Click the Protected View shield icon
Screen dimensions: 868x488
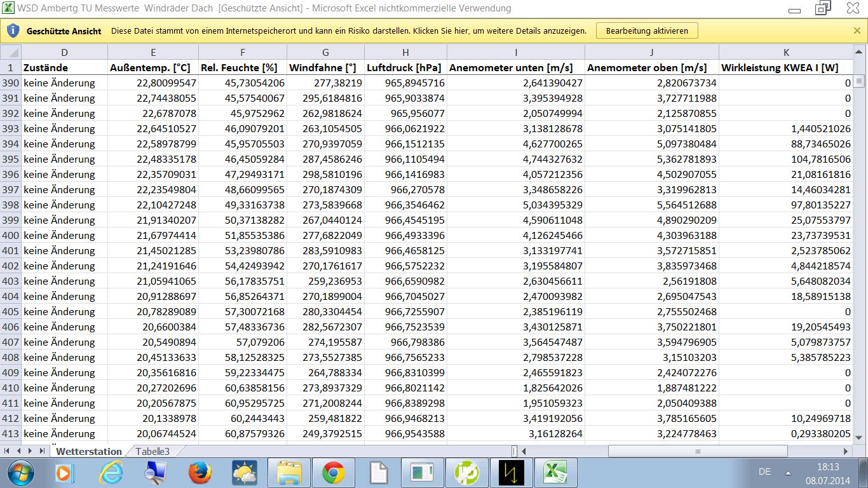point(13,30)
